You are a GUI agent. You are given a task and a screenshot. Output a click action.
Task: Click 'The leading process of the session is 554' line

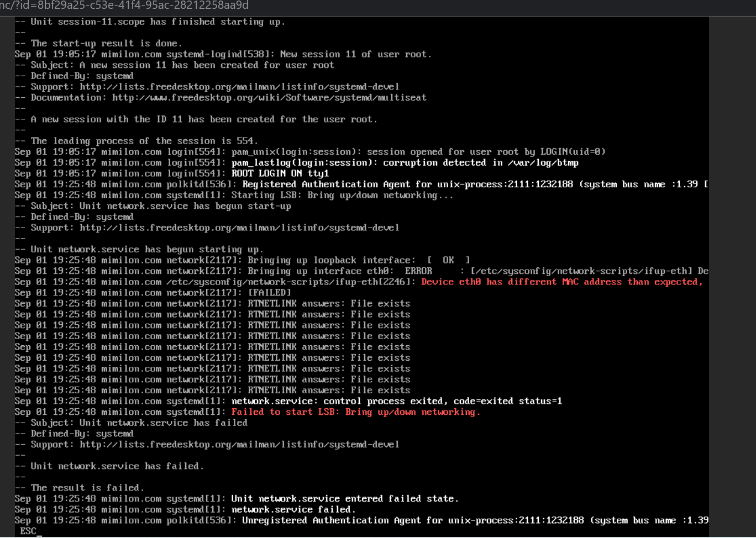click(x=136, y=141)
